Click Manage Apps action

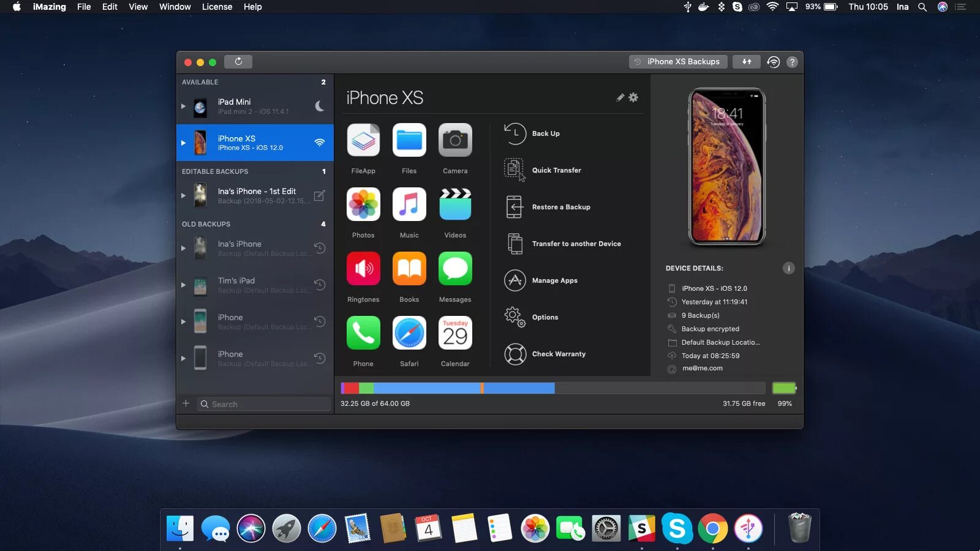[x=541, y=280]
